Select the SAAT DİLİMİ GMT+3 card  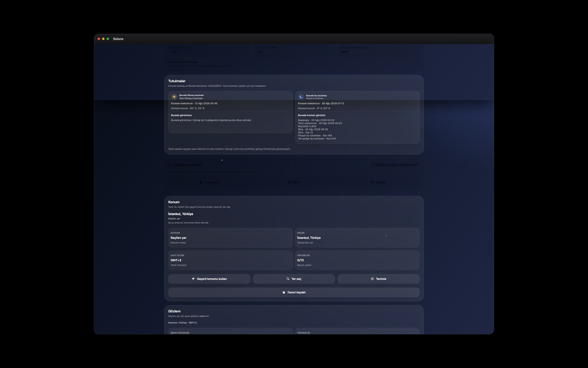pos(230,260)
